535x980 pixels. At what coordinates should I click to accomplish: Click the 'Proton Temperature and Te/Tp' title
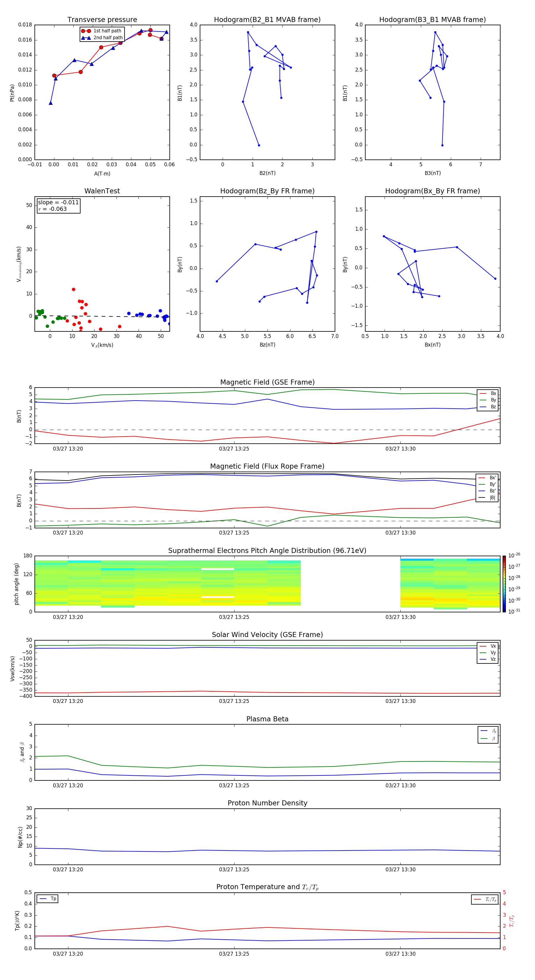click(267, 887)
